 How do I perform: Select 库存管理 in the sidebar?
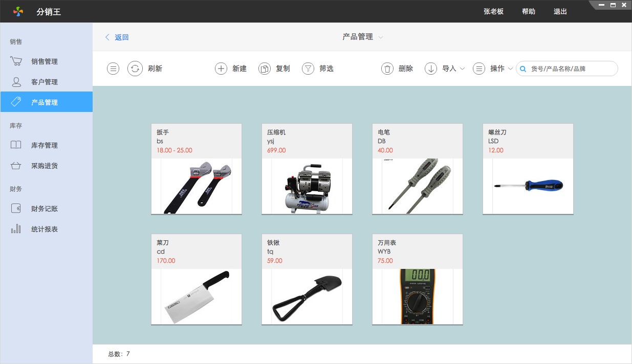[x=45, y=145]
